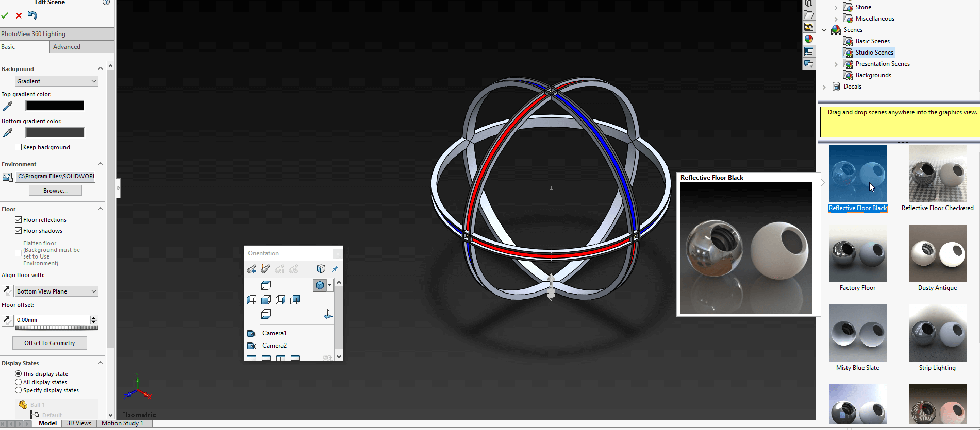
Task: Open the View Palette task pane tab
Action: point(809,27)
